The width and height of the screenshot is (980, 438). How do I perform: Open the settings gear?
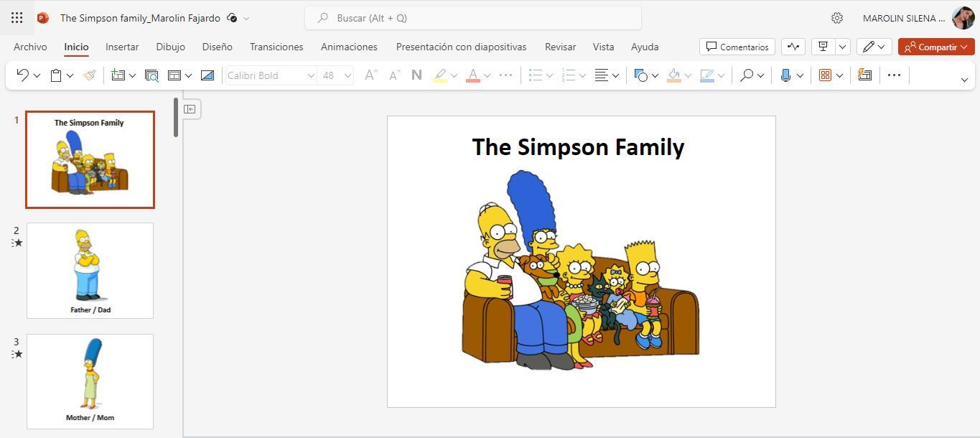(836, 18)
